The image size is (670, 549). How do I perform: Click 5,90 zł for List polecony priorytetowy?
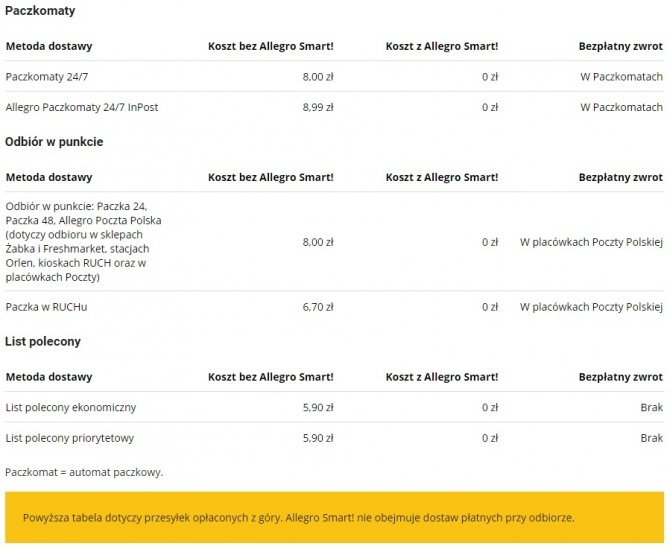pyautogui.click(x=318, y=438)
